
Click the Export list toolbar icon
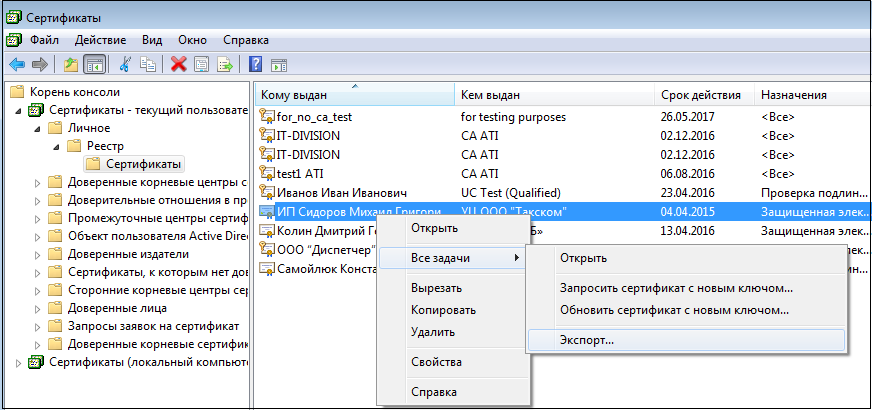225,64
